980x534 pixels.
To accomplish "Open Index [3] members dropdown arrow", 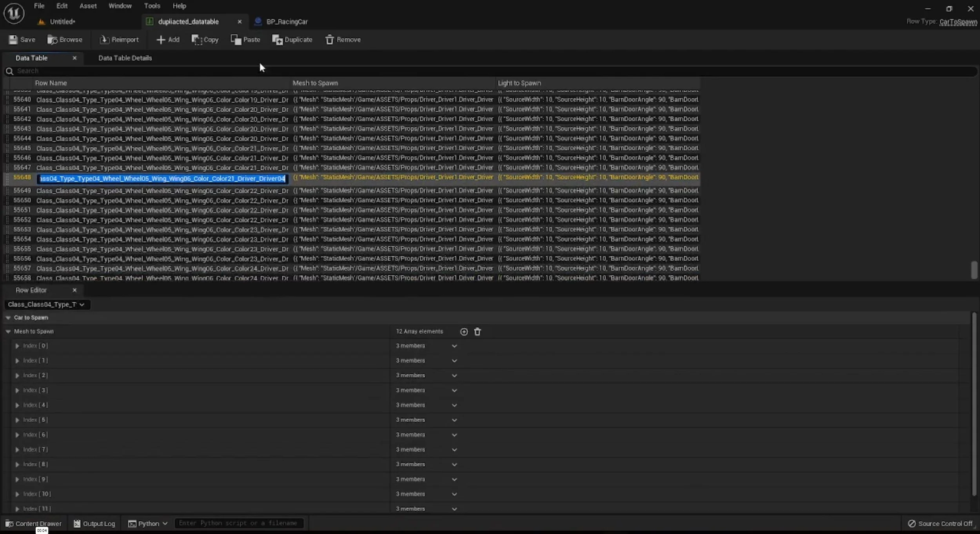I will (454, 391).
